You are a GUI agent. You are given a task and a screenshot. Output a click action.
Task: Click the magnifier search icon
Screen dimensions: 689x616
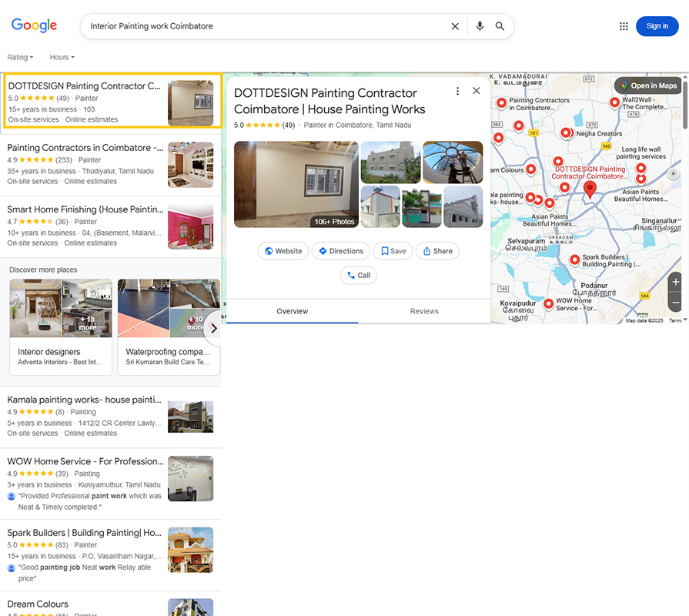point(500,26)
